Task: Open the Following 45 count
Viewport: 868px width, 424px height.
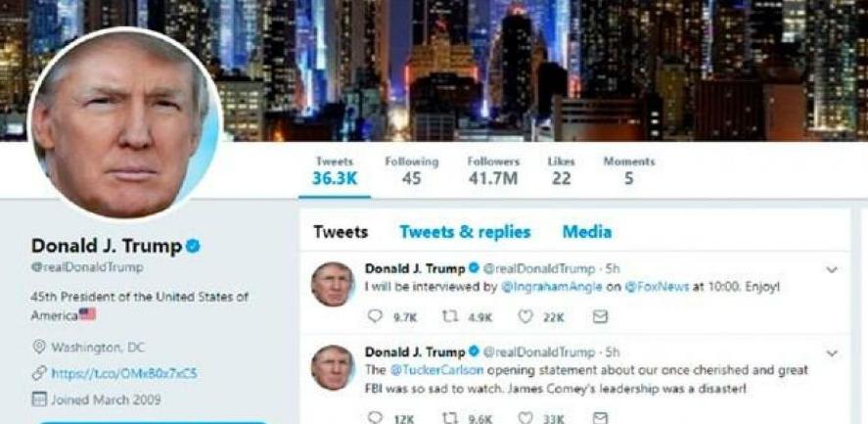Action: point(411,170)
